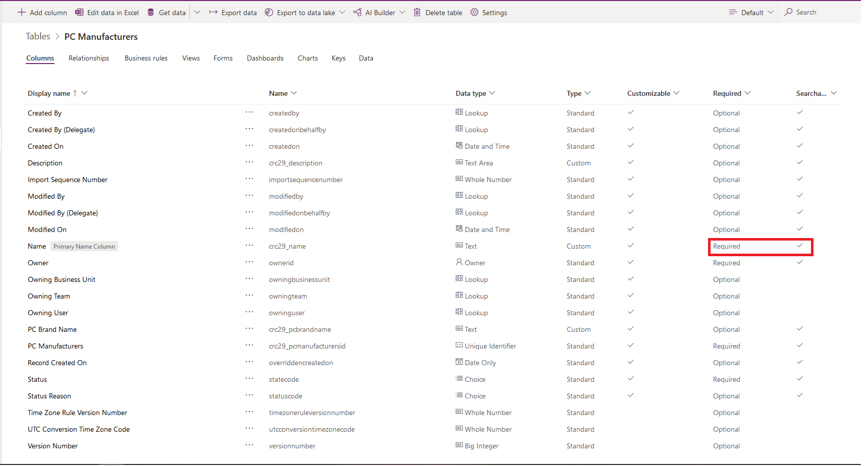Open more options for Created On row
Screen dimensions: 868x466
pos(249,146)
